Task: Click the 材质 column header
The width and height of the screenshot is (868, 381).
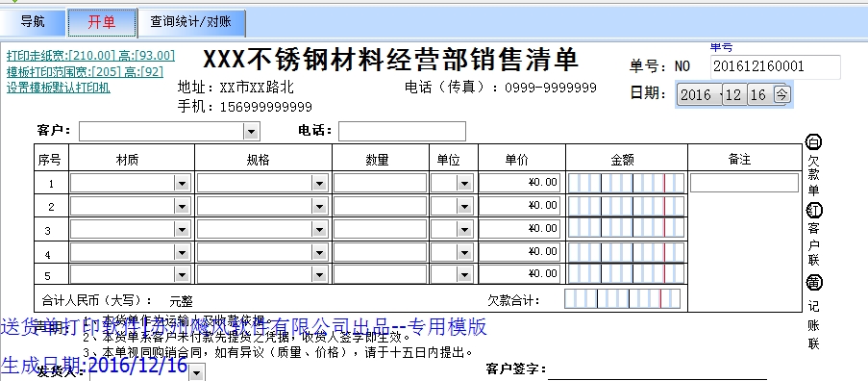Action: pyautogui.click(x=127, y=160)
